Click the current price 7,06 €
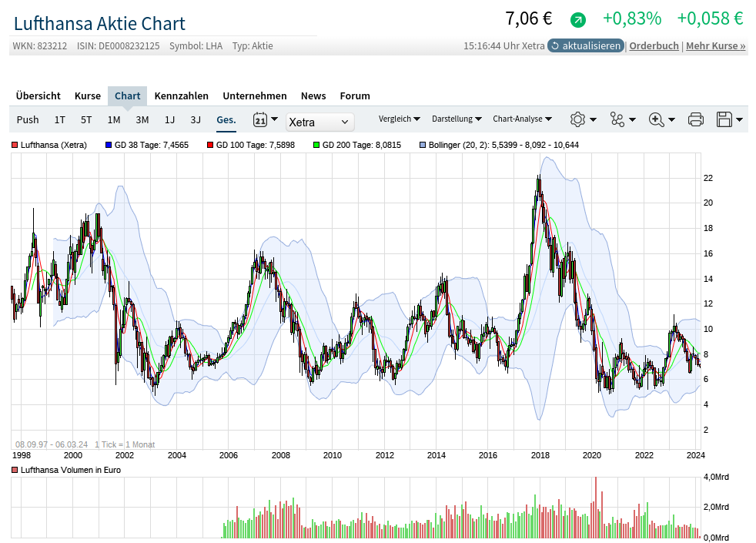The width and height of the screenshot is (756, 543). (x=528, y=18)
